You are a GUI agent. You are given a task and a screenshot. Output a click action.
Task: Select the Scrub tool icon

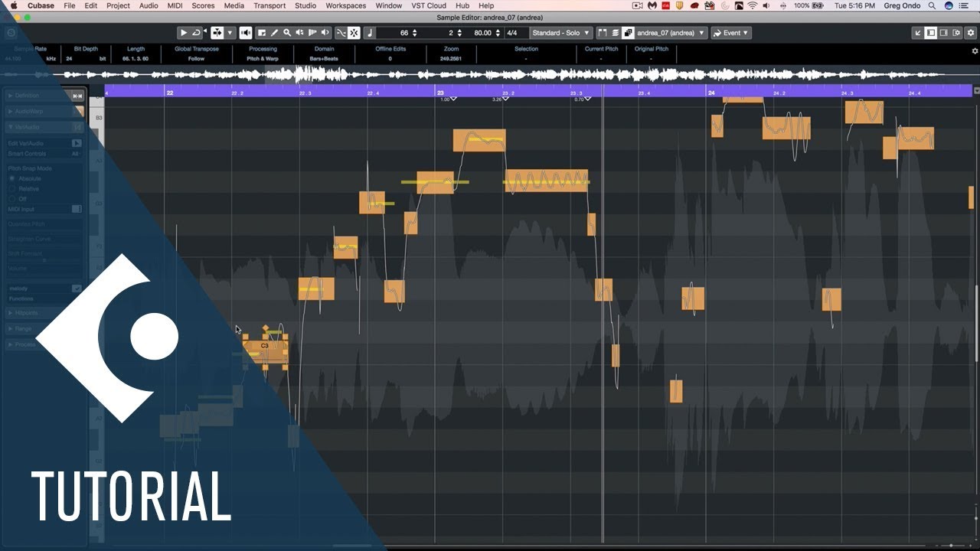312,33
